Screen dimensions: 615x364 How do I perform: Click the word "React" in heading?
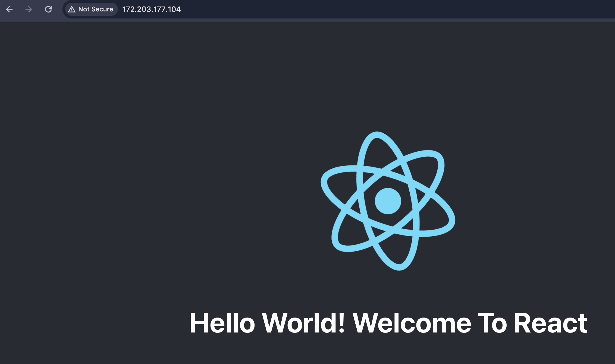point(550,323)
